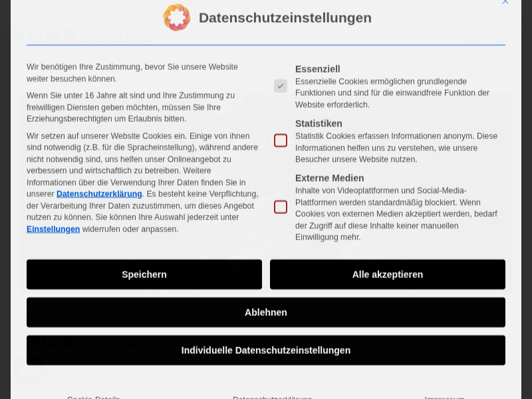532x399 pixels.
Task: Close the cookie dialog with the X
Action: click(x=505, y=2)
